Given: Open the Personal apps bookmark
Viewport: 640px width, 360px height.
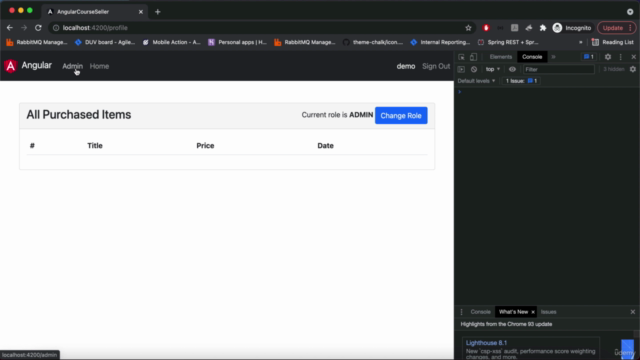Looking at the screenshot, I should pyautogui.click(x=238, y=42).
